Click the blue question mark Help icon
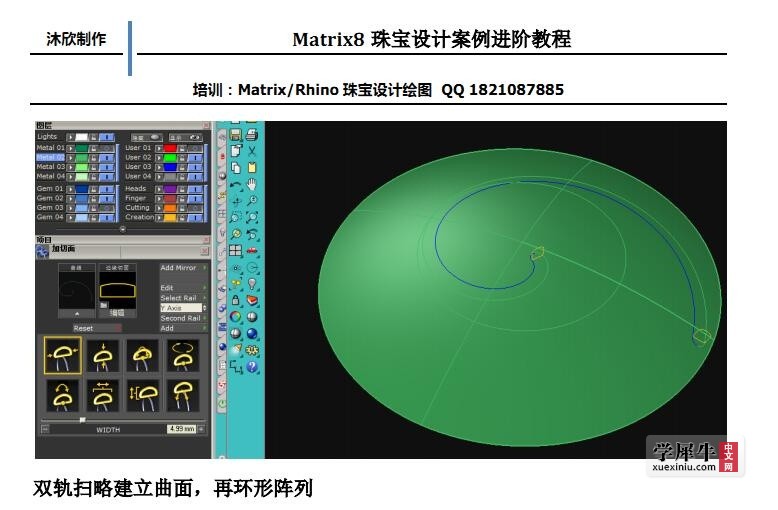This screenshot has width=778, height=510. click(252, 367)
